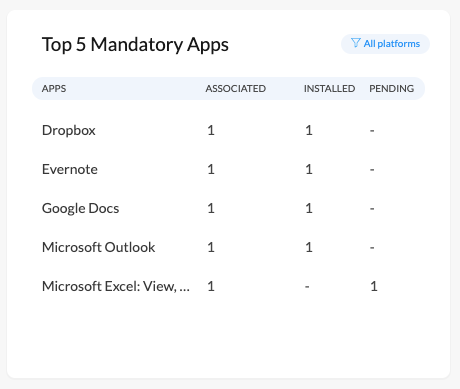Click Evernote installed count
The image size is (460, 389).
click(x=309, y=169)
